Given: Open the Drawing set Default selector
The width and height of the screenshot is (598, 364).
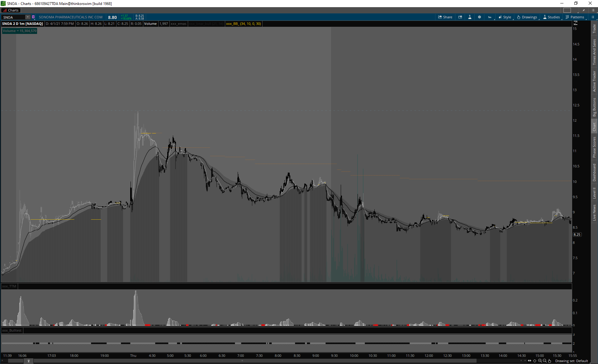Looking at the screenshot, I should (x=572, y=361).
